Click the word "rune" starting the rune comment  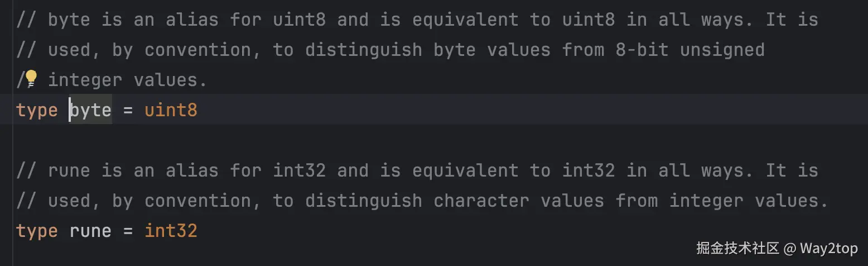tap(69, 170)
